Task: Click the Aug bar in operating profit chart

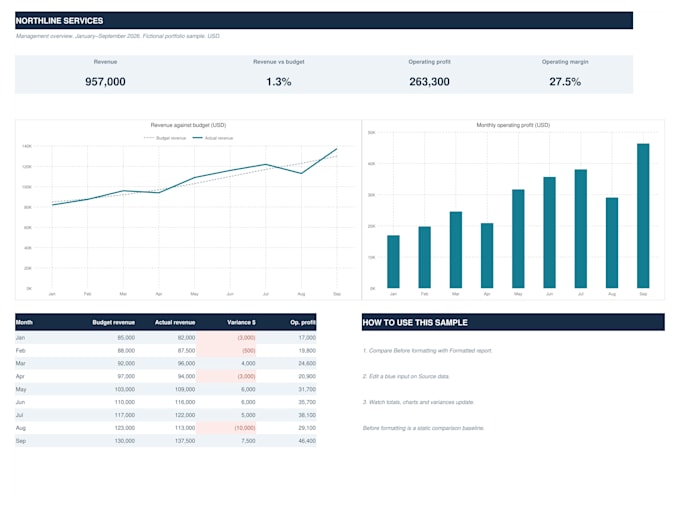Action: pos(612,243)
